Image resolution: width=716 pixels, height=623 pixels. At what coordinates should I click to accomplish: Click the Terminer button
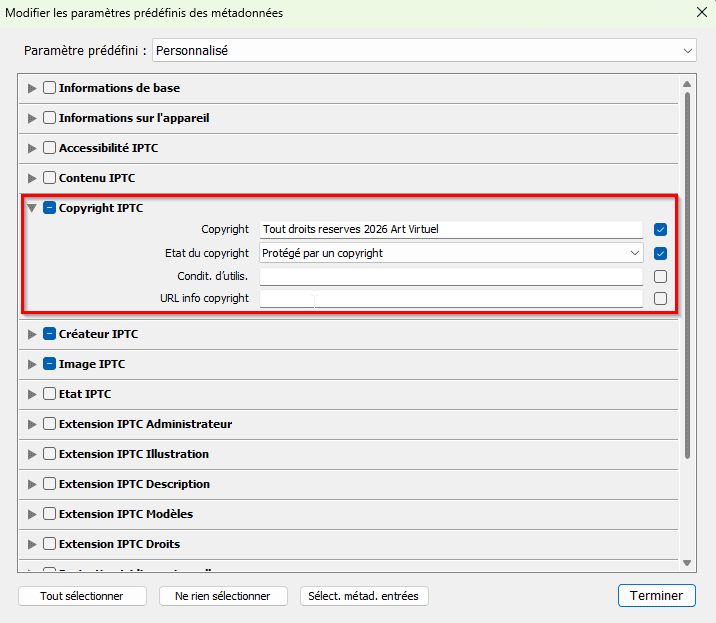(x=656, y=595)
